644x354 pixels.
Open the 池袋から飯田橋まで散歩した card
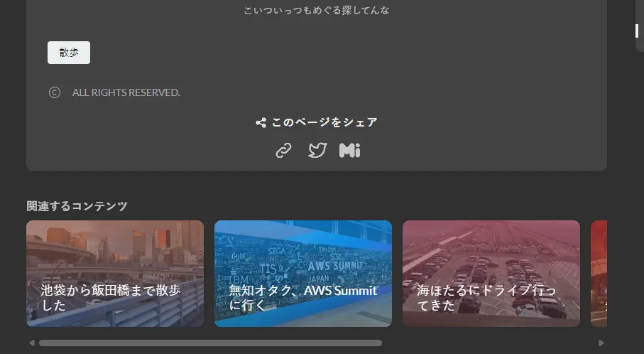pos(115,274)
